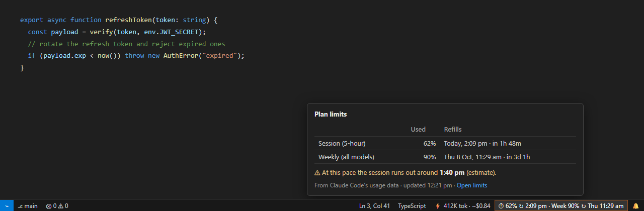Viewport: 644px width, 211px height.
Task: Click the 'Used' column header
Action: 418,129
